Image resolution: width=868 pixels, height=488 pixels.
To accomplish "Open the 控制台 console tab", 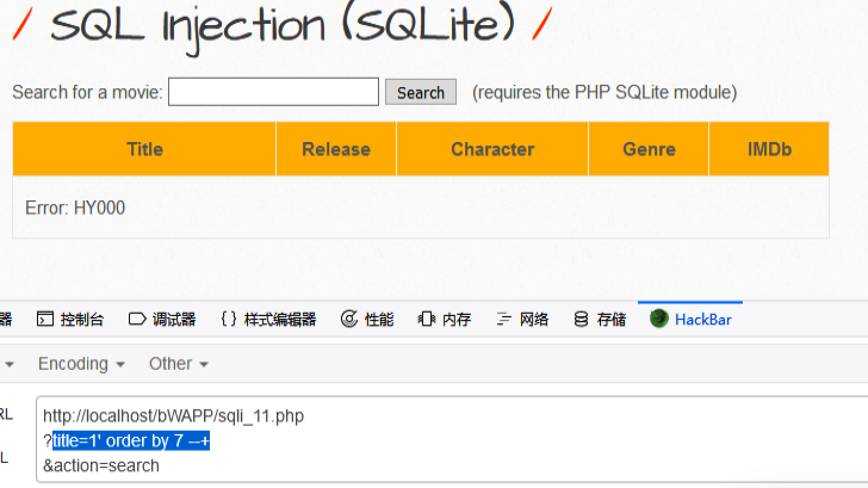I will point(70,320).
